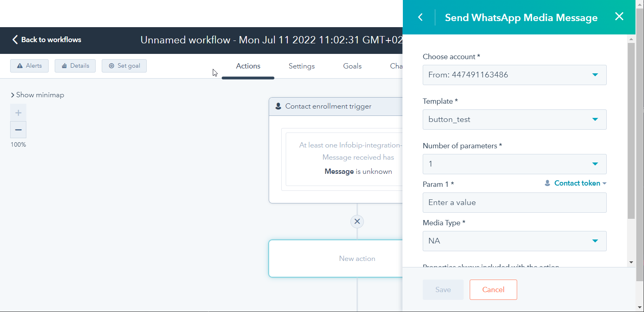
Task: Select the New action card
Action: [x=336, y=259]
